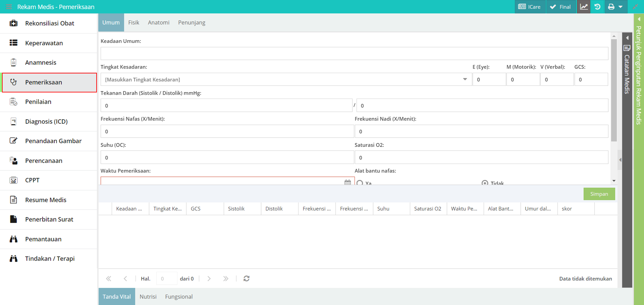Click the scroll down arrow of form

click(614, 181)
